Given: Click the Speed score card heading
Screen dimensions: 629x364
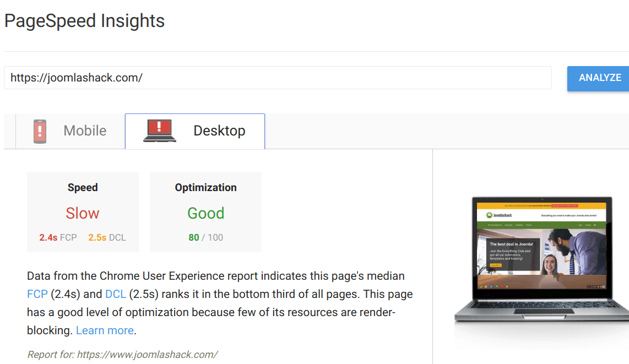Looking at the screenshot, I should (83, 188).
